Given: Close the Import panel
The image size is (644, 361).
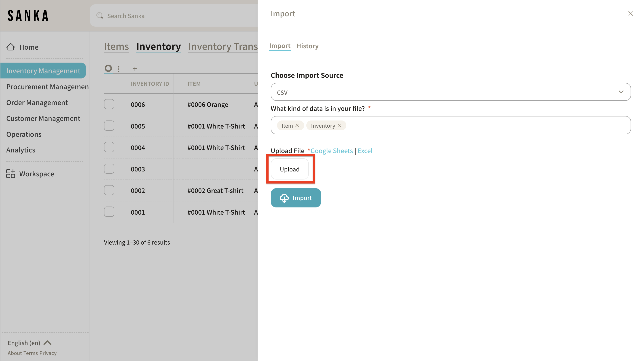Looking at the screenshot, I should point(630,13).
